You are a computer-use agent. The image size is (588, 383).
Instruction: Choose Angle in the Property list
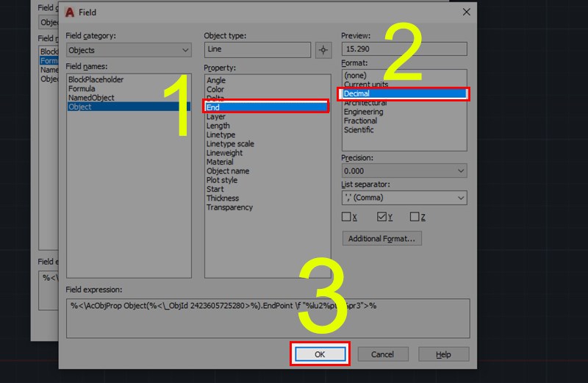216,80
